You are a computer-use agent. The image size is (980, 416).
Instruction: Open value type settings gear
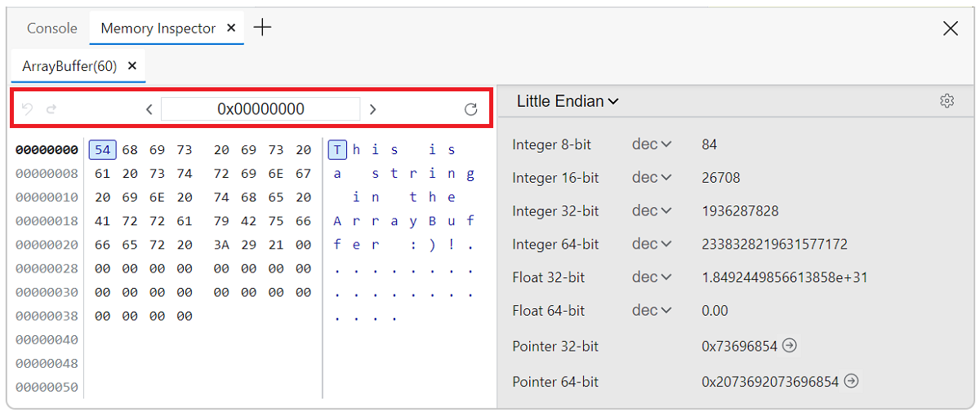pos(947,101)
